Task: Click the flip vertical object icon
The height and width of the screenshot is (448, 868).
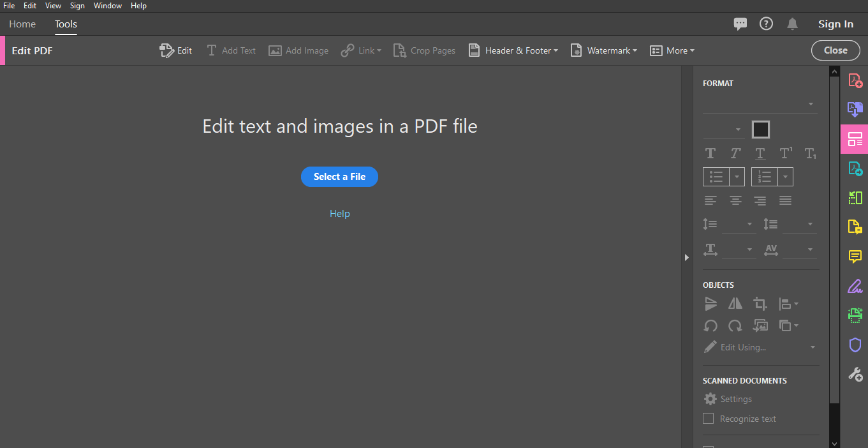Action: click(x=710, y=304)
